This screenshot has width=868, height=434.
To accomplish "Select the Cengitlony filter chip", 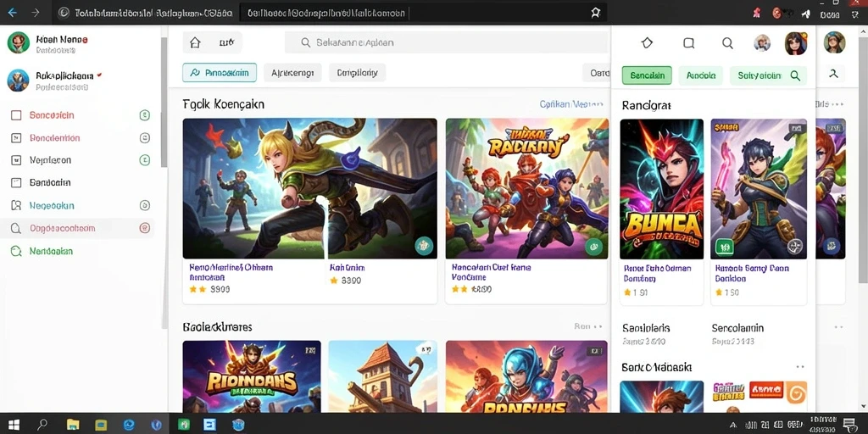I will 357,73.
